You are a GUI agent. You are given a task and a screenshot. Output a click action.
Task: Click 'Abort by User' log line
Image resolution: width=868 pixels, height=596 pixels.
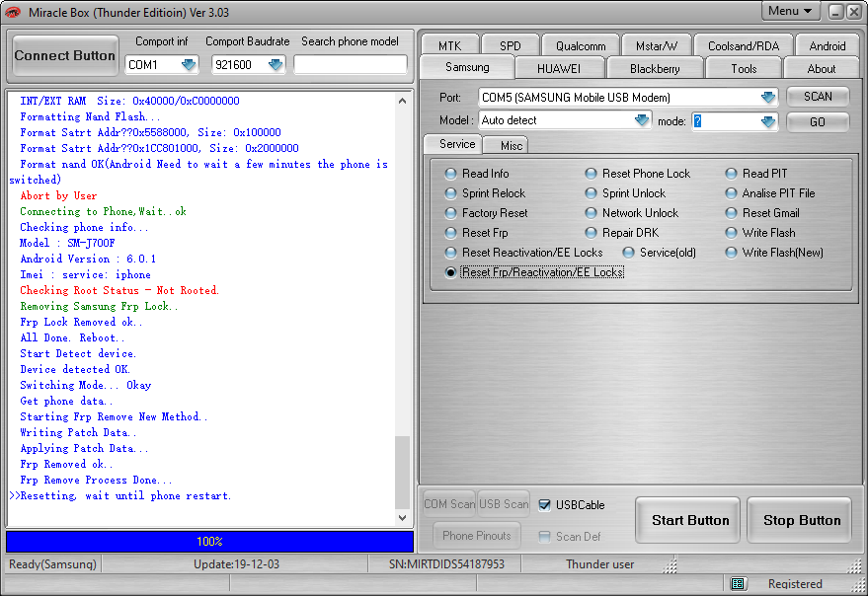coord(58,196)
